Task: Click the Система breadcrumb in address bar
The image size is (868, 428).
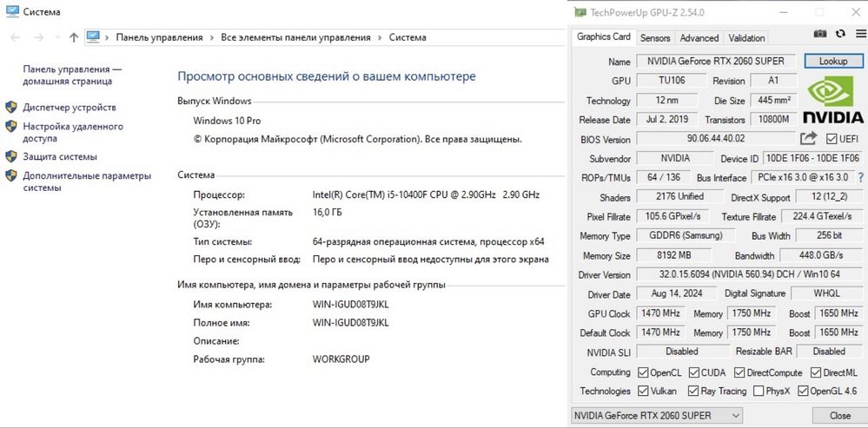Action: point(407,37)
